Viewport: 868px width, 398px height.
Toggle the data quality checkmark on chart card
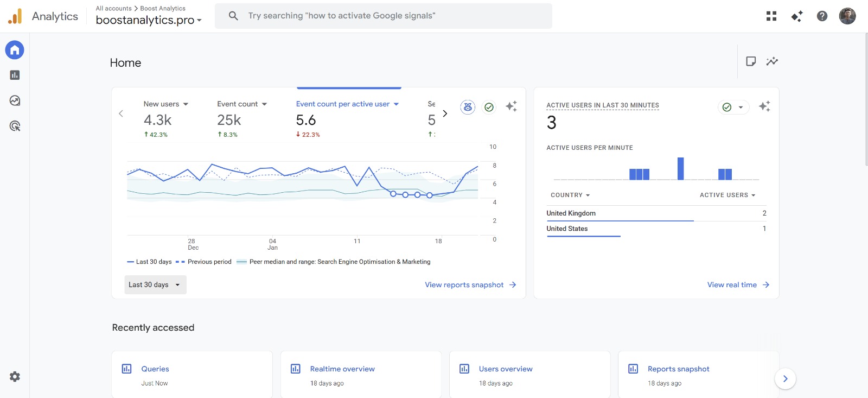489,107
